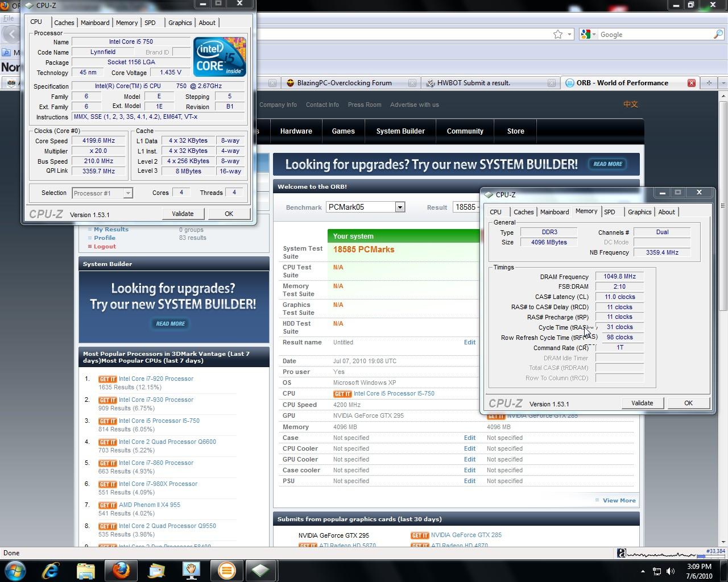The image size is (728, 582).
Task: Click Validate in CPU-Z Memory window
Action: point(642,403)
